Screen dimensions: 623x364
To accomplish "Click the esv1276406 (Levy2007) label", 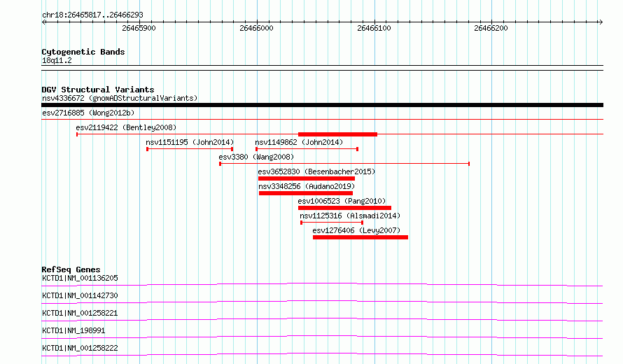I will point(356,230).
